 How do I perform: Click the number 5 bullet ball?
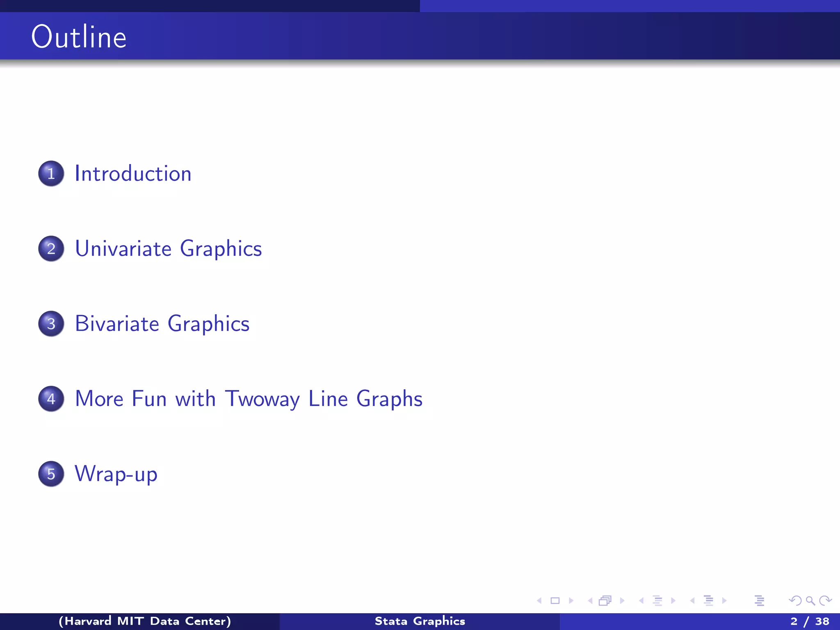(51, 474)
